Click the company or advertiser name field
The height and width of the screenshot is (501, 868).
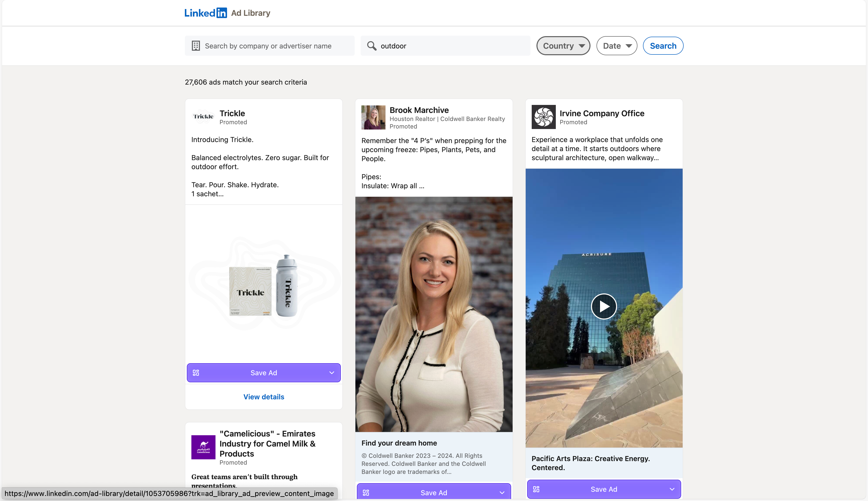pos(276,46)
